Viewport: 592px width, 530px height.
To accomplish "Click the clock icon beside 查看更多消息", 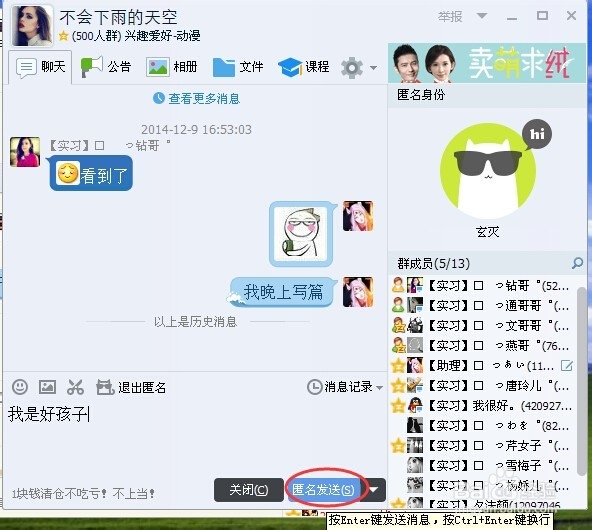I will 159,98.
